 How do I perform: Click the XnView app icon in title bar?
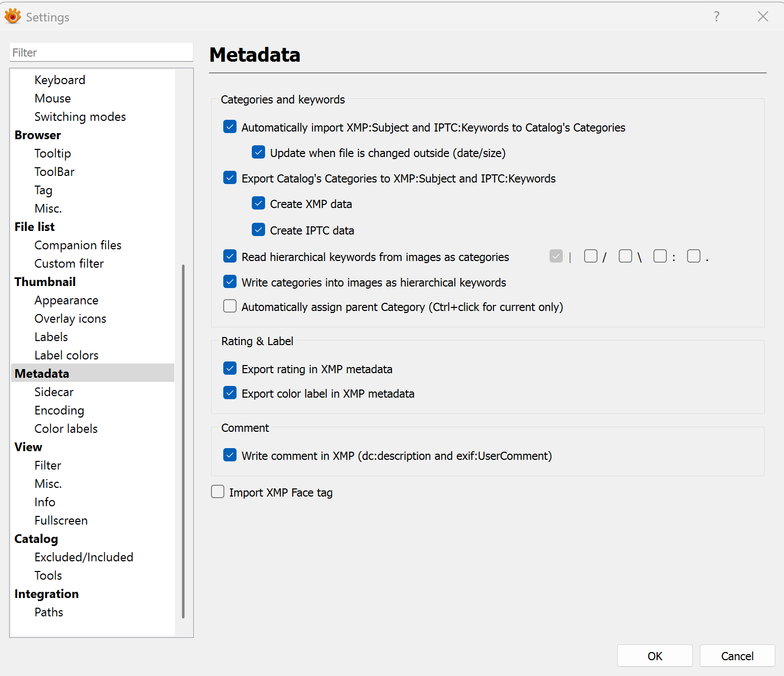pos(13,17)
